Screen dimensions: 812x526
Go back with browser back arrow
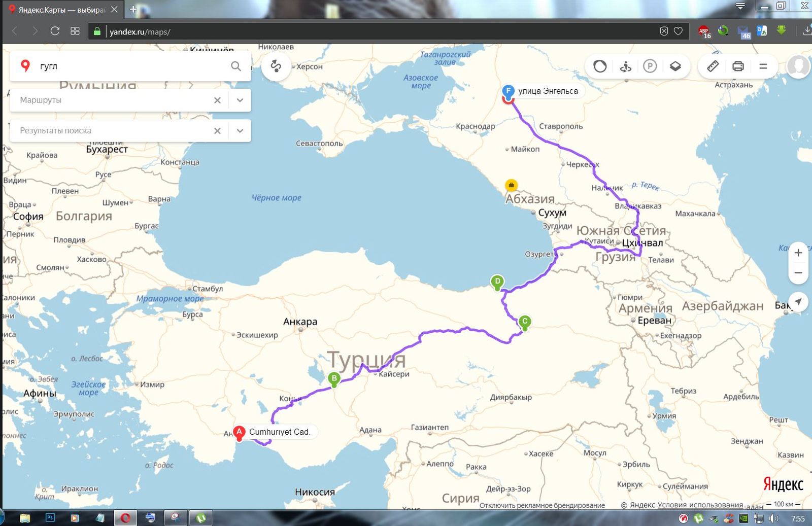tap(15, 31)
